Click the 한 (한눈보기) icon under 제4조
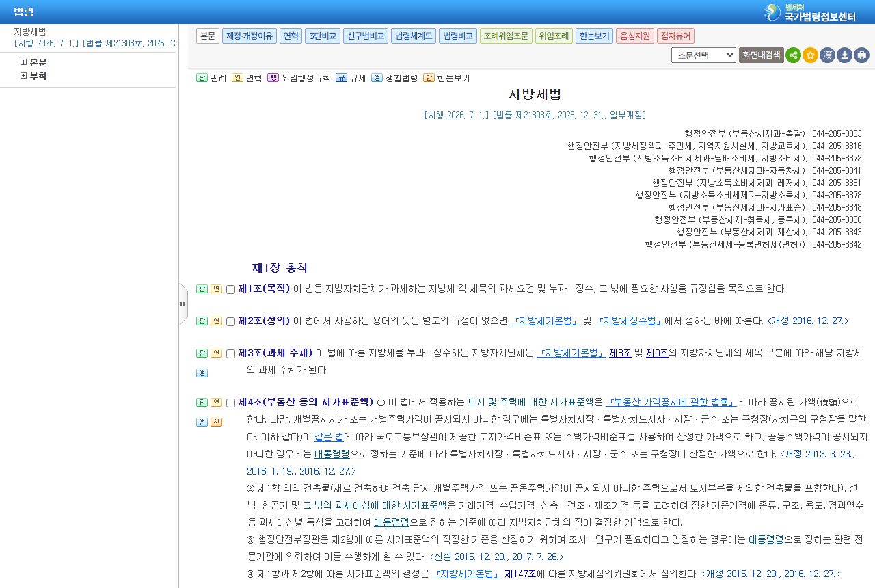875x588 pixels. click(216, 422)
